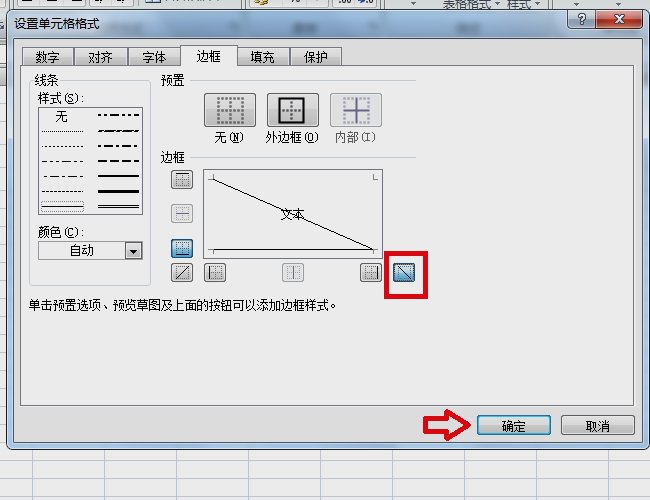Choose the thickest solid line style
The height and width of the screenshot is (500, 650).
click(119, 191)
